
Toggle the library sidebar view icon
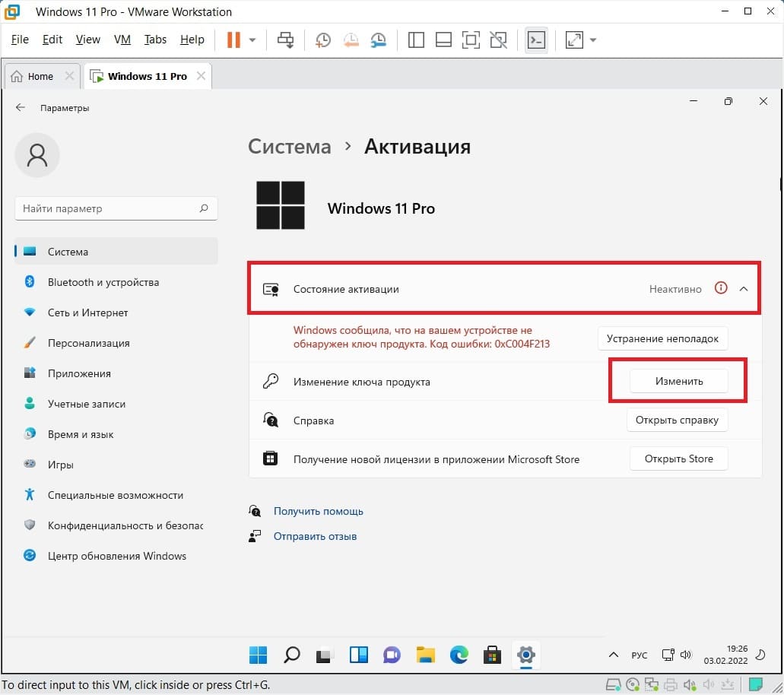(416, 40)
